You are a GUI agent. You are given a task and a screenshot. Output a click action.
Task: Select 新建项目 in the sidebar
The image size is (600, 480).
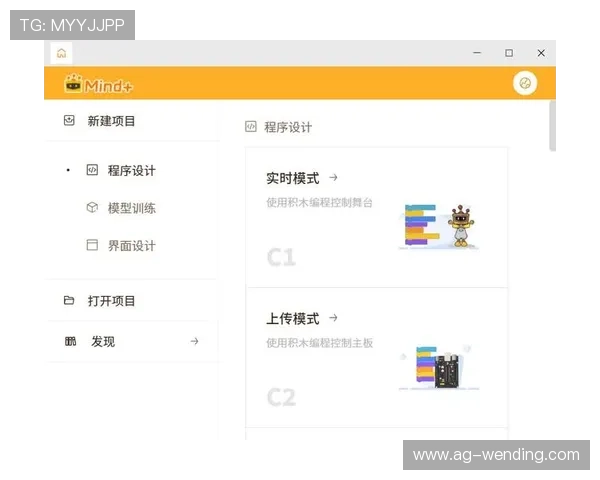click(111, 121)
